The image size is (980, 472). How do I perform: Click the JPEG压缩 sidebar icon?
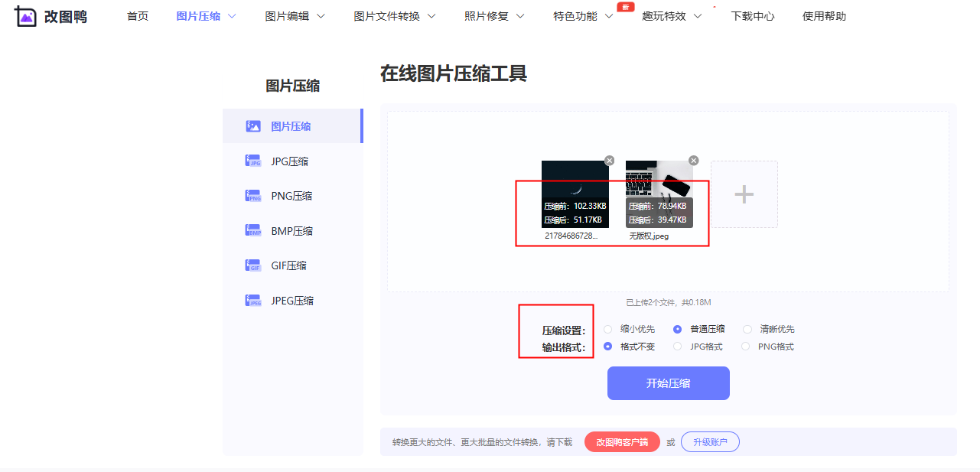click(x=253, y=301)
